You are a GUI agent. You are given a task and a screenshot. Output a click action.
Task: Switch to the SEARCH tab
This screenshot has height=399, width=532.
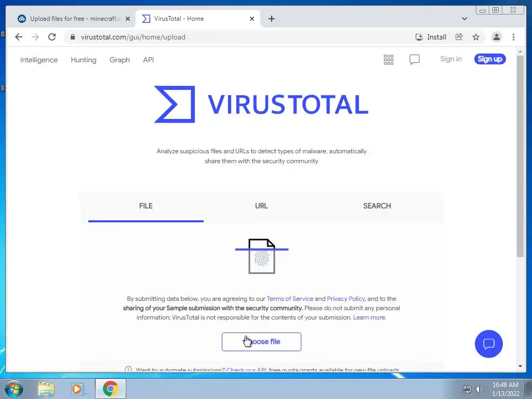[377, 206]
